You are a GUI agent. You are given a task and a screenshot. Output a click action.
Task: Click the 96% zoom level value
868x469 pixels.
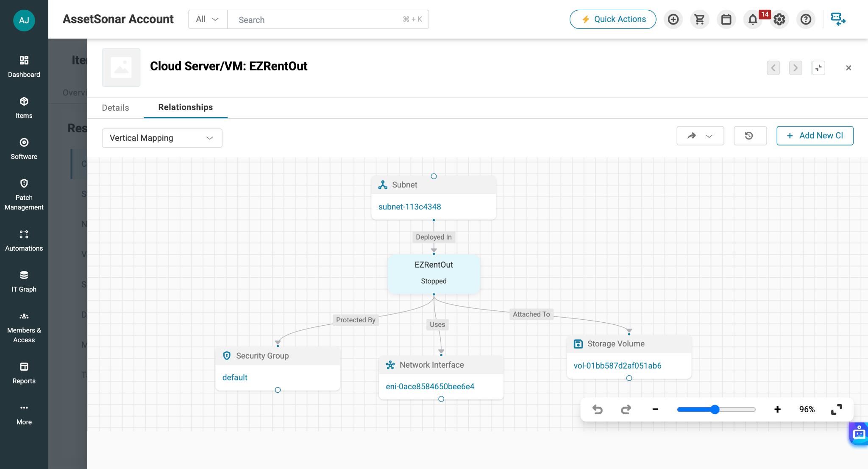point(807,409)
